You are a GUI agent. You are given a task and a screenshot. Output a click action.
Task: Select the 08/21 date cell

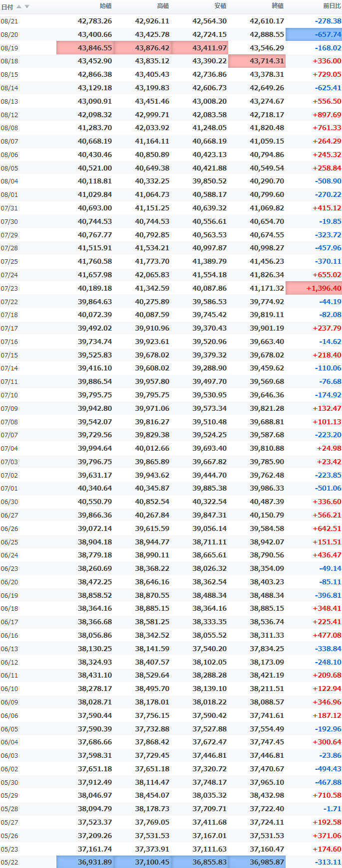[x=9, y=21]
